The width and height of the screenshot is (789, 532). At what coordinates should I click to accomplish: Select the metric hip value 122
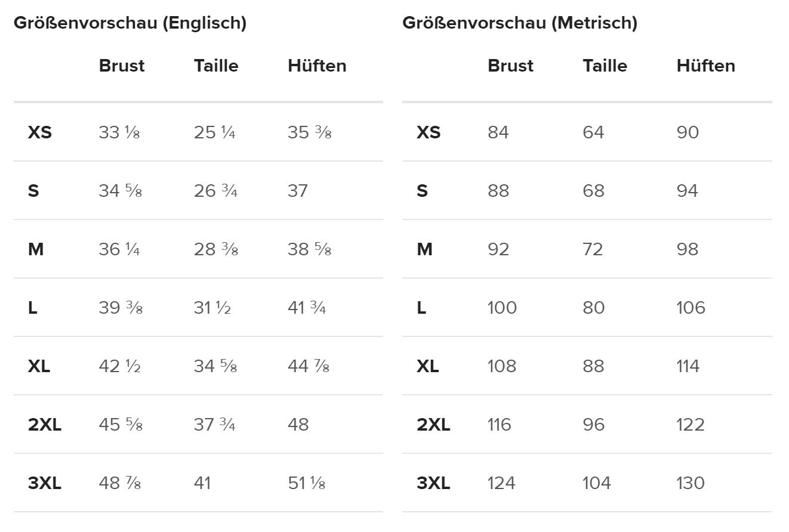[691, 425]
